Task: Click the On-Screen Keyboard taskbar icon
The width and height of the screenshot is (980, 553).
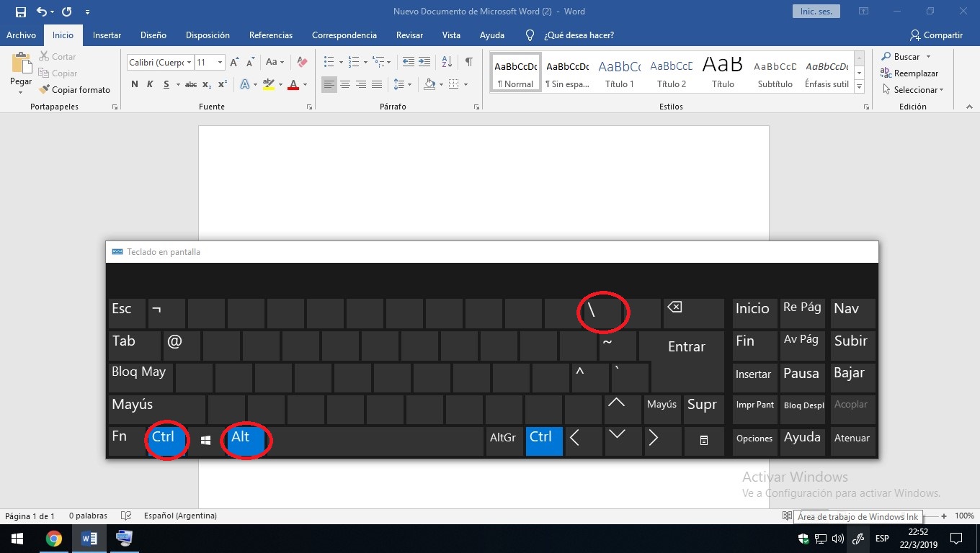Action: tap(125, 539)
